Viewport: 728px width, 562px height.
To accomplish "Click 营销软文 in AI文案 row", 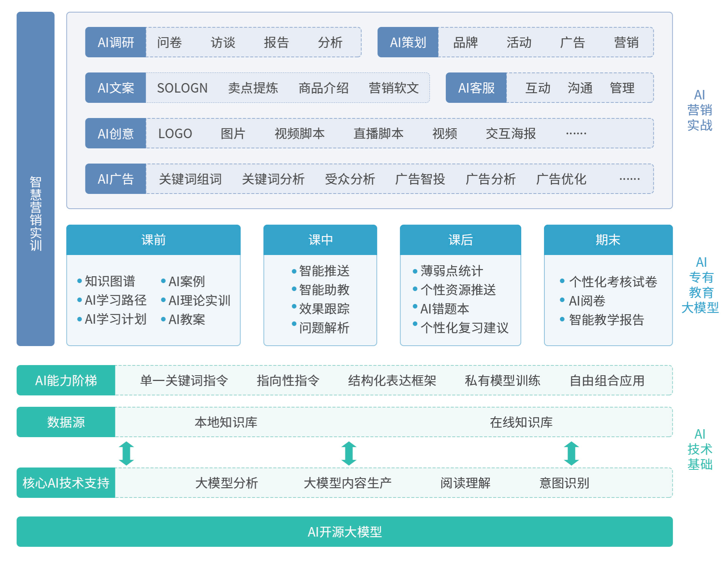I will 394,88.
